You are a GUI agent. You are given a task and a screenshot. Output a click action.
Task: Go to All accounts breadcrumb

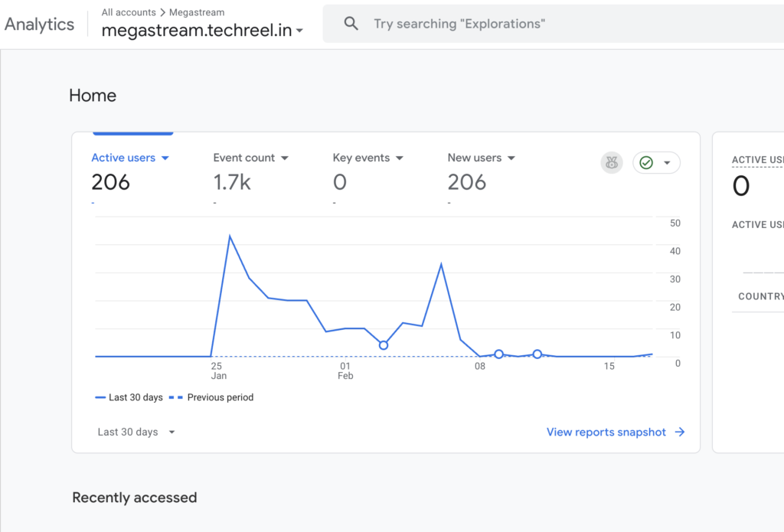[x=129, y=12]
